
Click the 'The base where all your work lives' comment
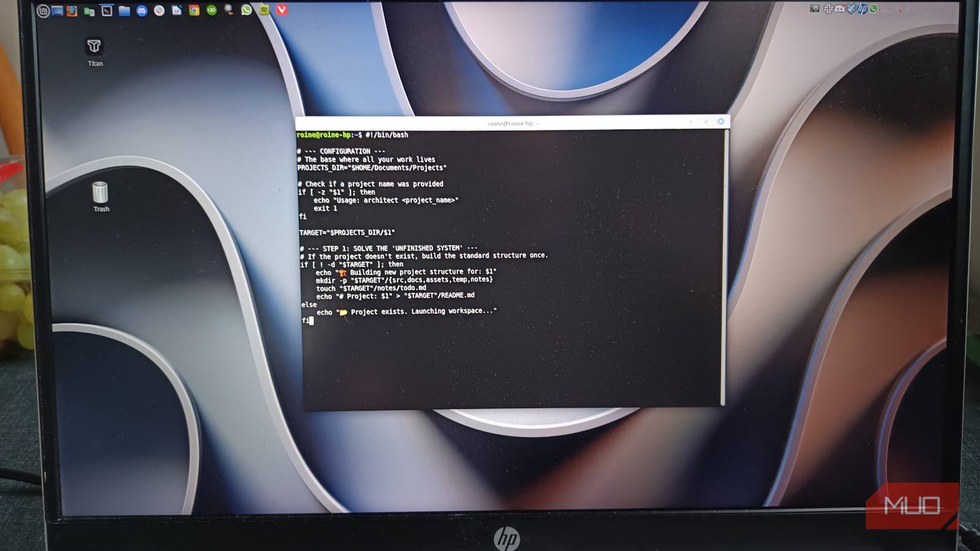[x=370, y=159]
